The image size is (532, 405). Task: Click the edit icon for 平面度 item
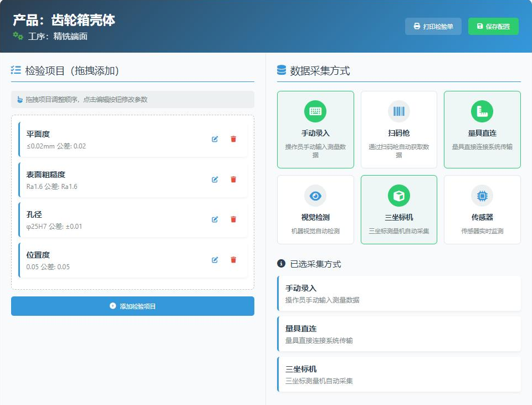215,140
